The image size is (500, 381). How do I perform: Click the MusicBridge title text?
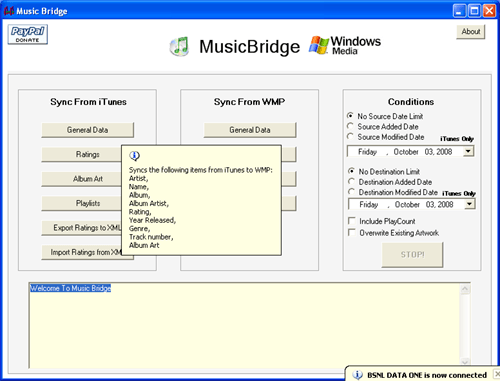(249, 46)
